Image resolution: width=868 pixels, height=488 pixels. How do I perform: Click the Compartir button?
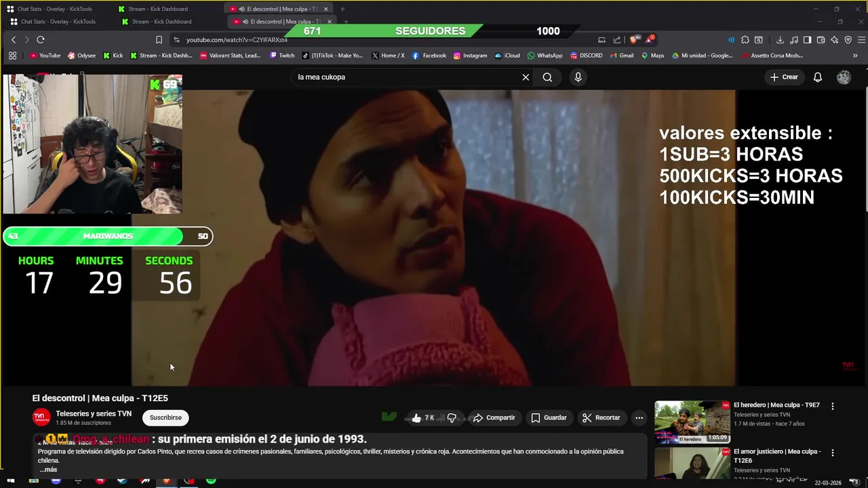tap(494, 418)
